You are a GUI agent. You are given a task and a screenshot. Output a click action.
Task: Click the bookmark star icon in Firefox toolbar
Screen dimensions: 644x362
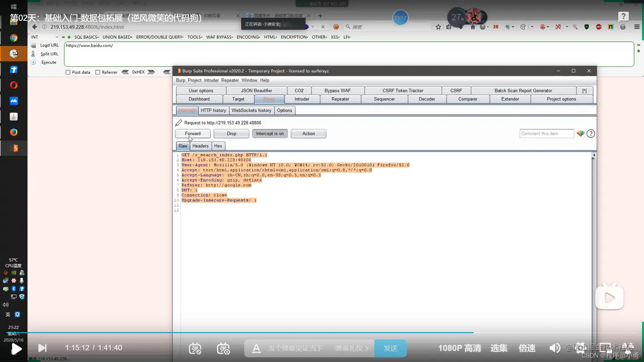(438, 27)
